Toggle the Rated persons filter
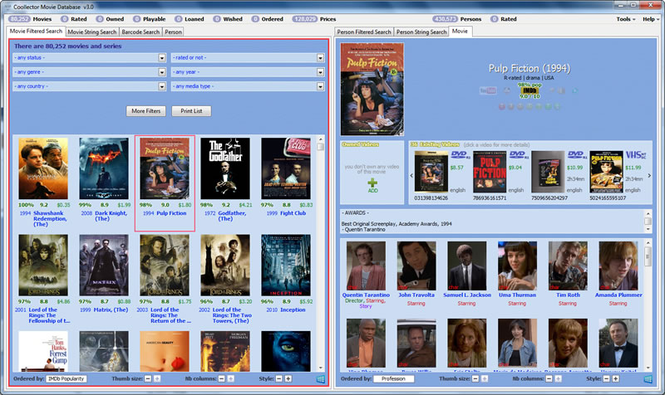 (x=503, y=19)
